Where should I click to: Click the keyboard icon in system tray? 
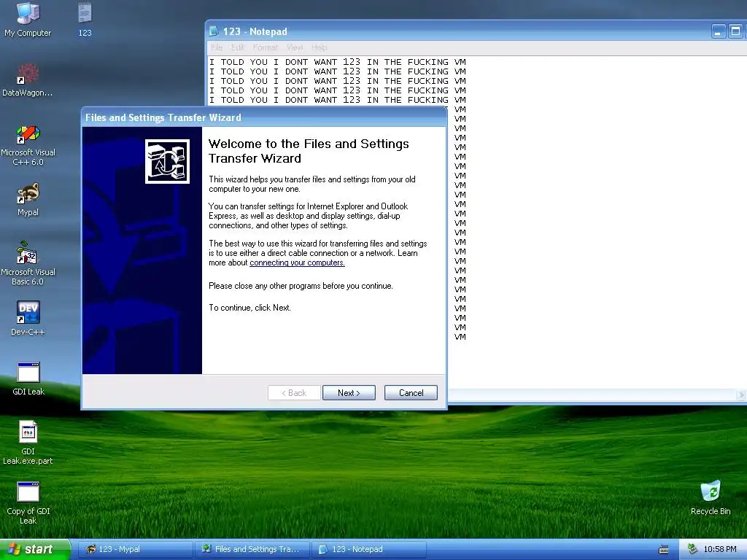tap(664, 550)
